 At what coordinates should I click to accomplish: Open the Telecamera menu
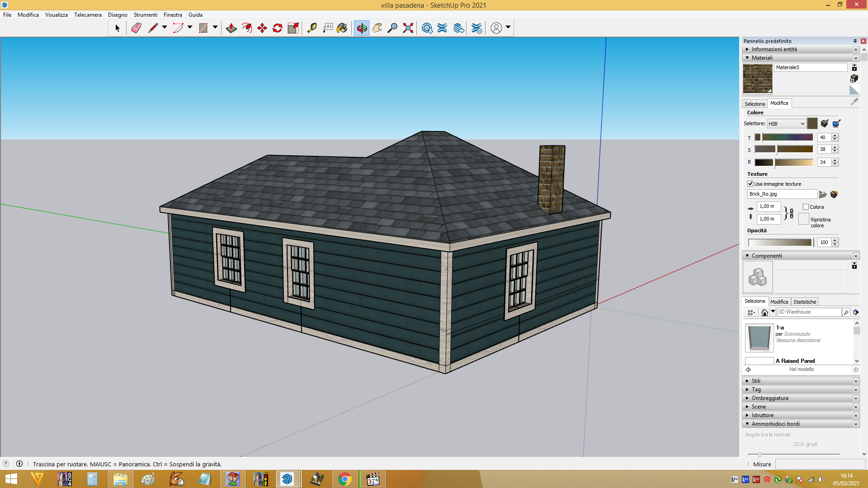88,15
